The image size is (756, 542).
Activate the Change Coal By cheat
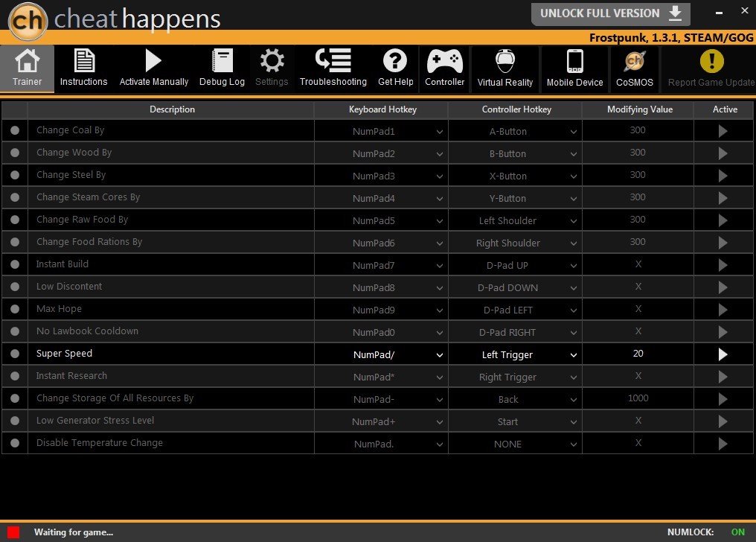pyautogui.click(x=723, y=131)
